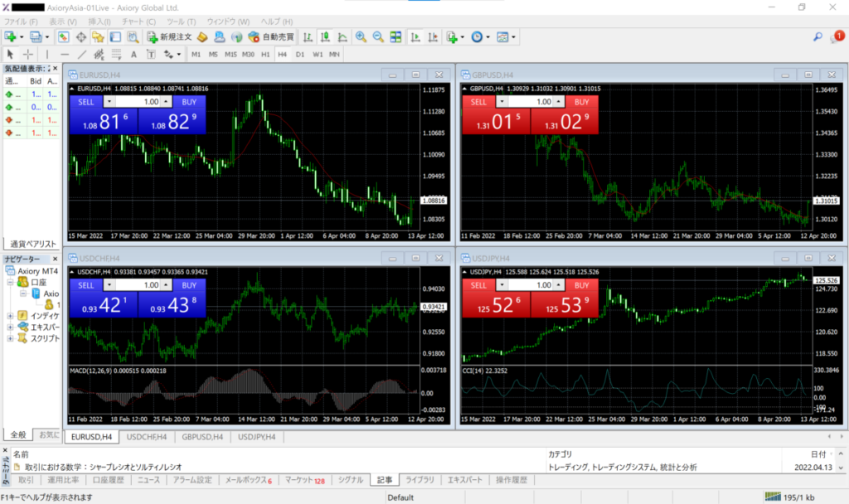849x504 pixels.
Task: Select the Fibonacci Retracement tool
Action: (116, 54)
